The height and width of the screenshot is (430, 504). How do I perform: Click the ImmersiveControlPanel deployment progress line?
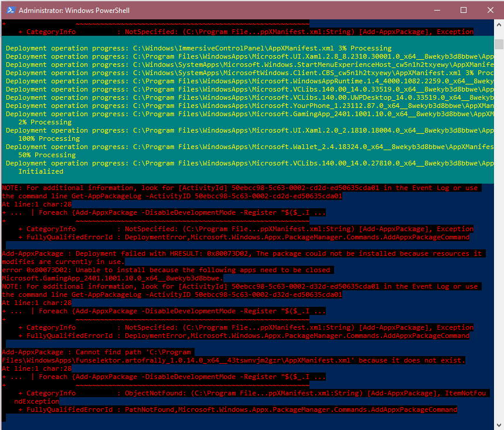pos(199,48)
